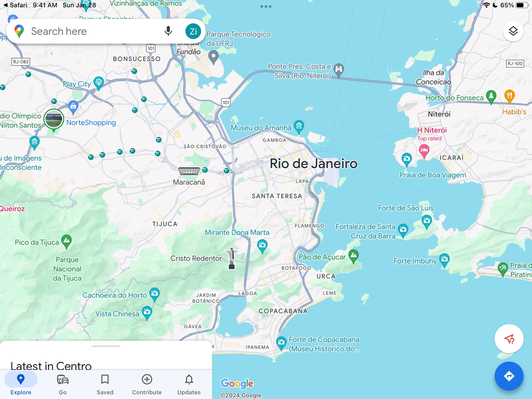Open the map layers button
532x399 pixels.
513,31
